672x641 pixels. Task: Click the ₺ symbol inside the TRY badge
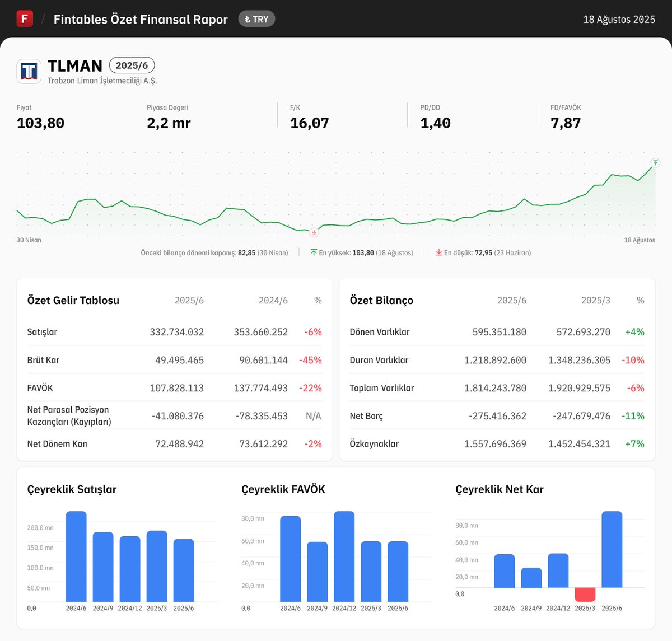click(248, 18)
